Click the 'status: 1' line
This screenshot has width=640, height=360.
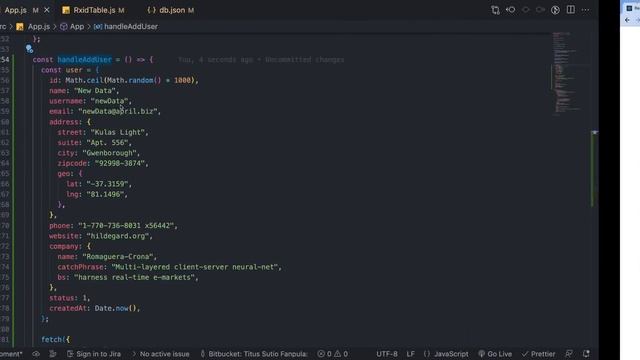(x=70, y=298)
